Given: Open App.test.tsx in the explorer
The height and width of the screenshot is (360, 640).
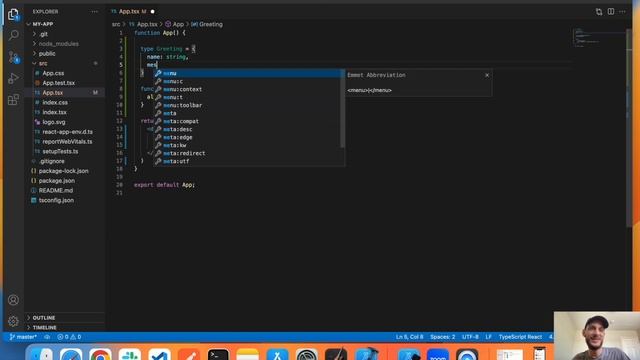Looking at the screenshot, I should click(65, 83).
